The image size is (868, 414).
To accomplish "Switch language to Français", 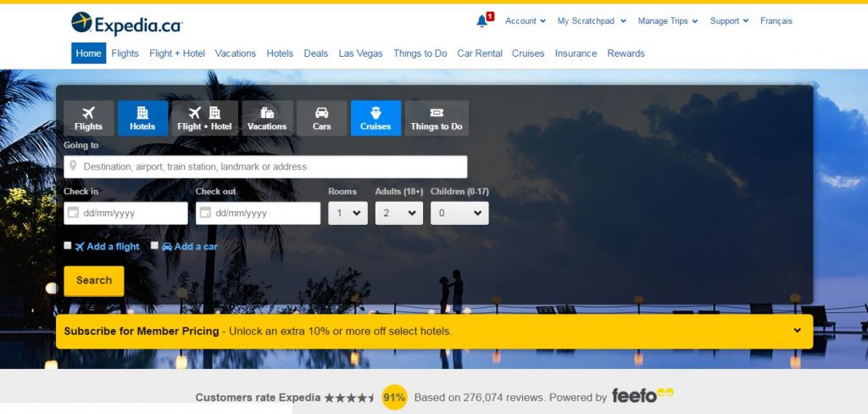I will coord(776,21).
